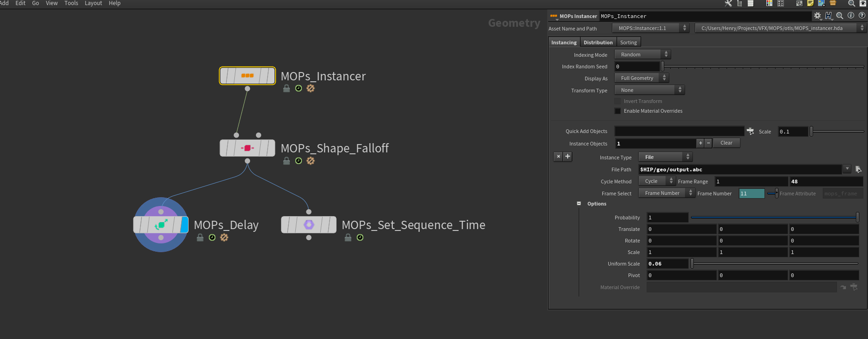Toggle the lock flag under MOPs_Delay
868x339 pixels.
(x=200, y=237)
